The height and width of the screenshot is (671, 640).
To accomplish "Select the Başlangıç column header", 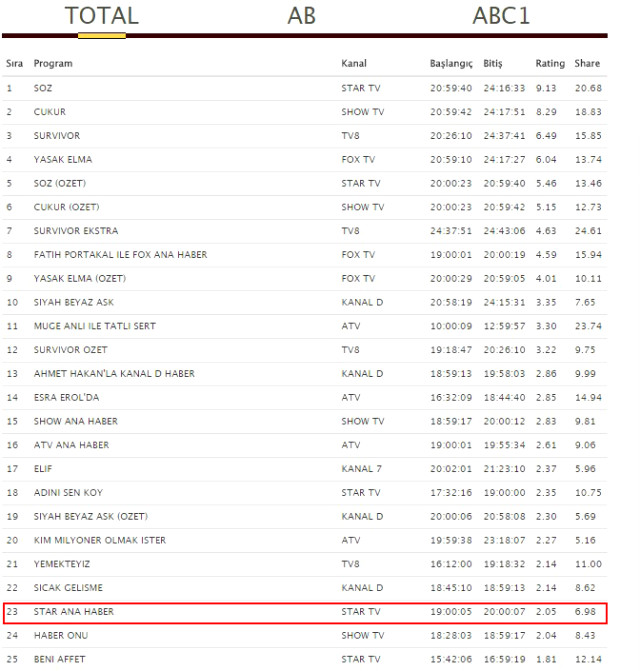I will coord(451,63).
